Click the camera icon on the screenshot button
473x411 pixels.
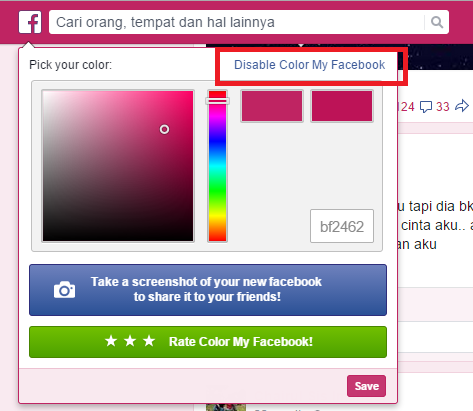(64, 290)
